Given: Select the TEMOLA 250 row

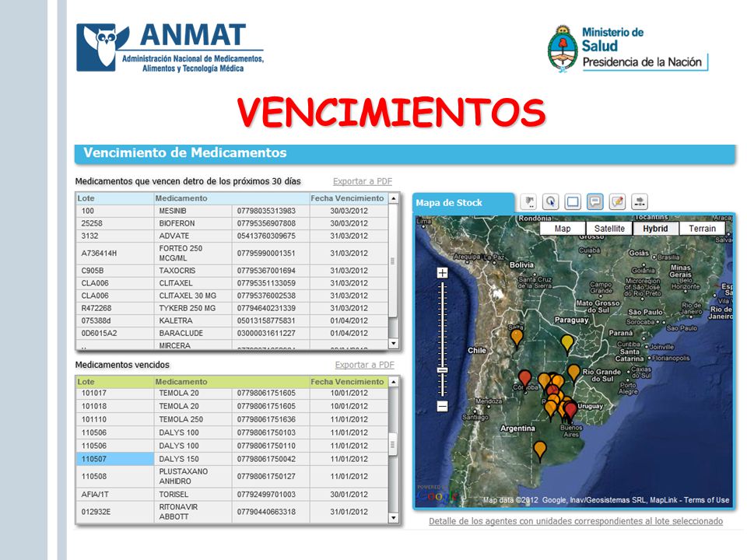Looking at the screenshot, I should [x=232, y=419].
